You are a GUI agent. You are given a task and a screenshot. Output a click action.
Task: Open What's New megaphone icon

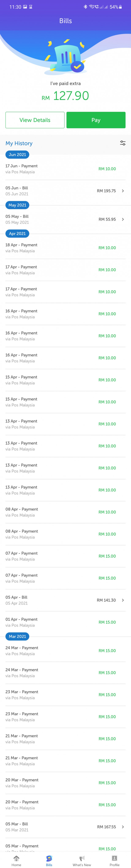[x=82, y=858]
